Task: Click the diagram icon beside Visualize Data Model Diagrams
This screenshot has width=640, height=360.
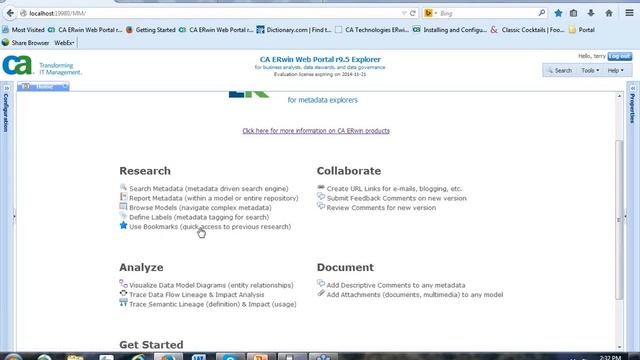Action: (123, 284)
